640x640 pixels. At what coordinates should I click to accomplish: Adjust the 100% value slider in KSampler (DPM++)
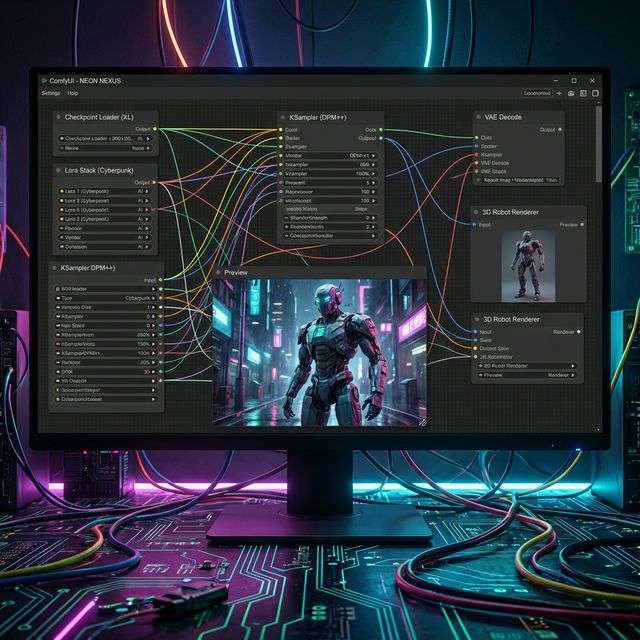click(330, 174)
